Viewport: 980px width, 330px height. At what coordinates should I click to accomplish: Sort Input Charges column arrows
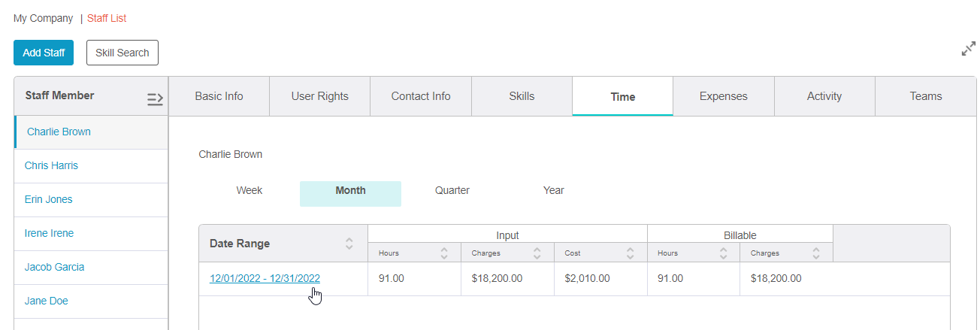[537, 253]
